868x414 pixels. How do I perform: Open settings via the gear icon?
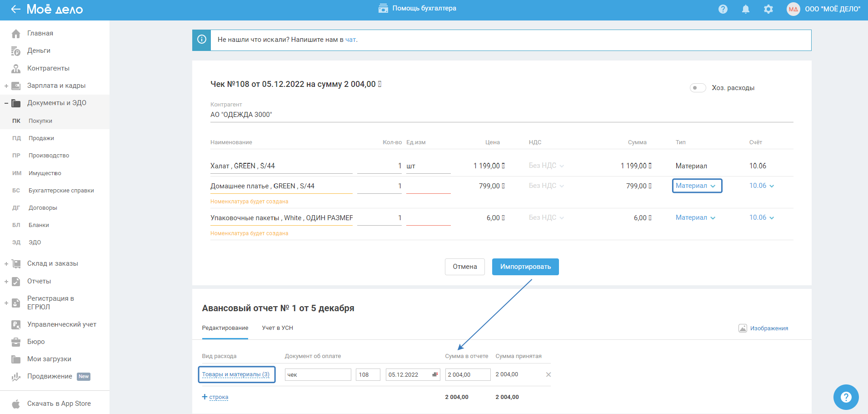768,9
